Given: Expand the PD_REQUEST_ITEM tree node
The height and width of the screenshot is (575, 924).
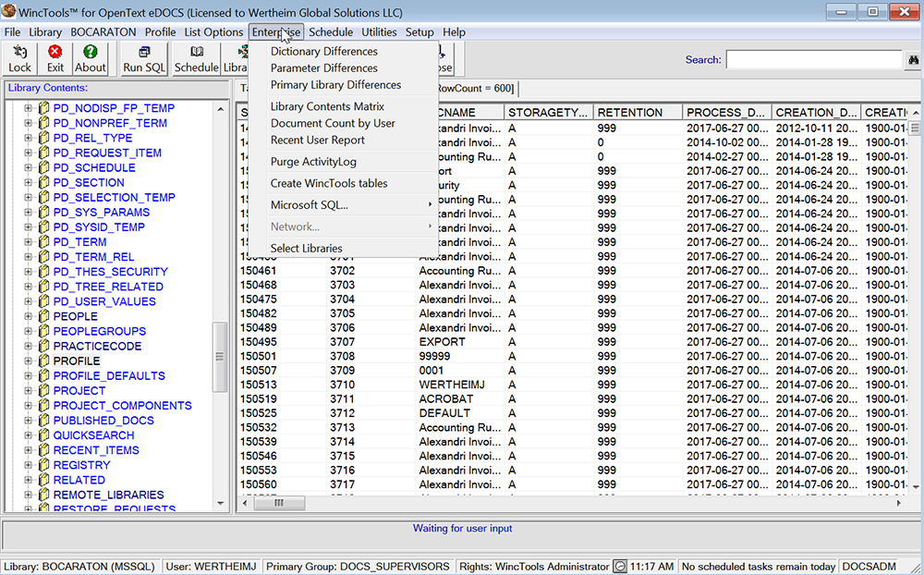Looking at the screenshot, I should pyautogui.click(x=28, y=153).
